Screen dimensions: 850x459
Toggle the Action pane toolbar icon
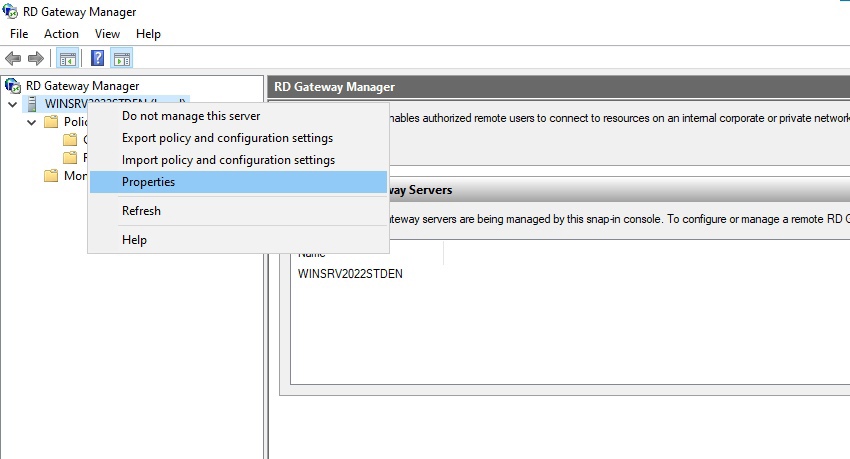[x=122, y=59]
